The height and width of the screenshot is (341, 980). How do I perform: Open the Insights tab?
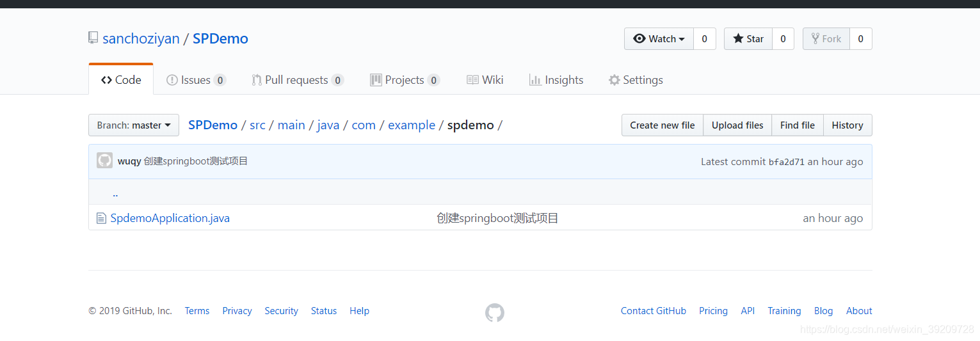point(556,80)
